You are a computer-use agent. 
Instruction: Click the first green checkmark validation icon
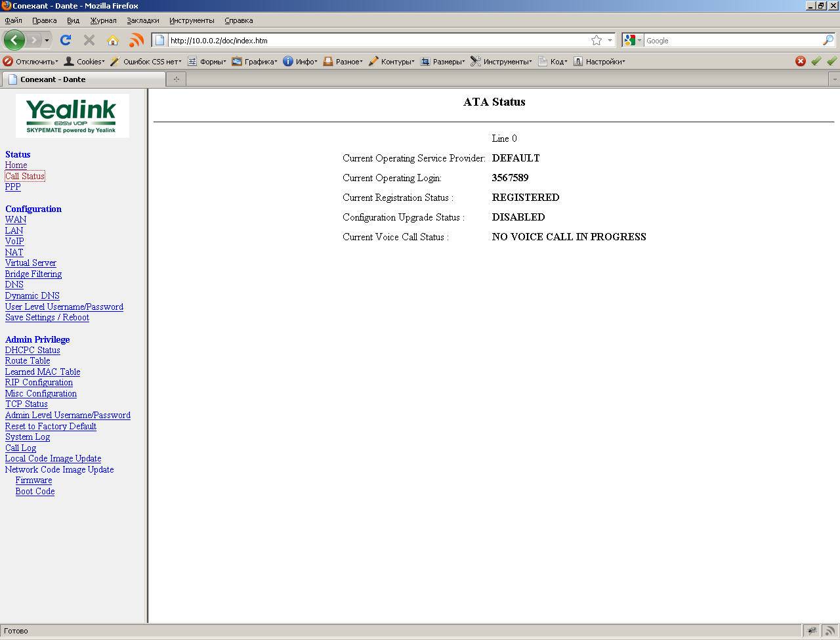[816, 61]
